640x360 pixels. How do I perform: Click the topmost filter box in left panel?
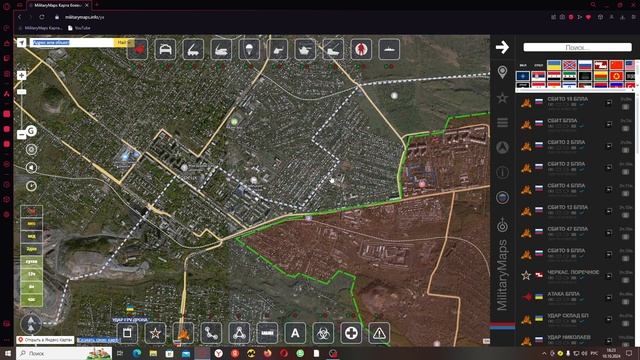31,211
